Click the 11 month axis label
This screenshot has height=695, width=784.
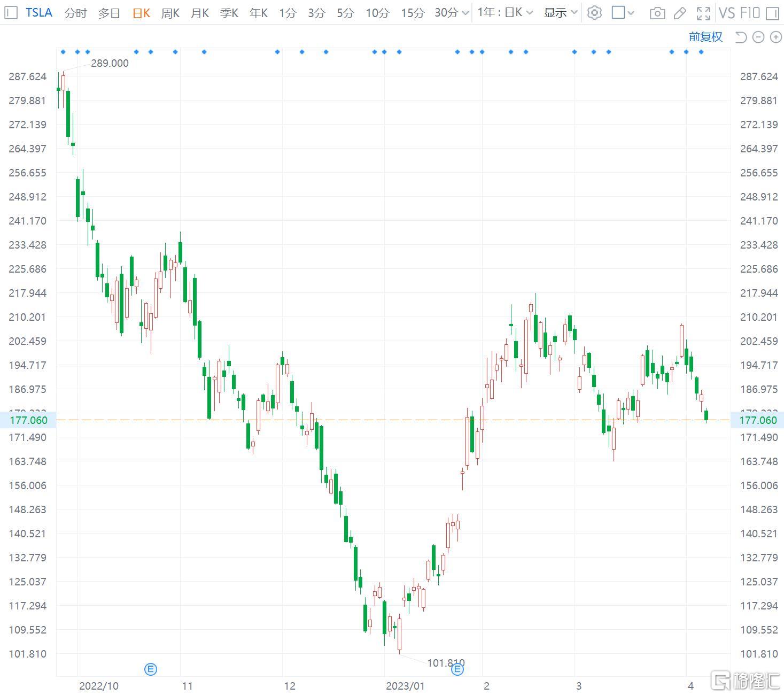pos(187,686)
